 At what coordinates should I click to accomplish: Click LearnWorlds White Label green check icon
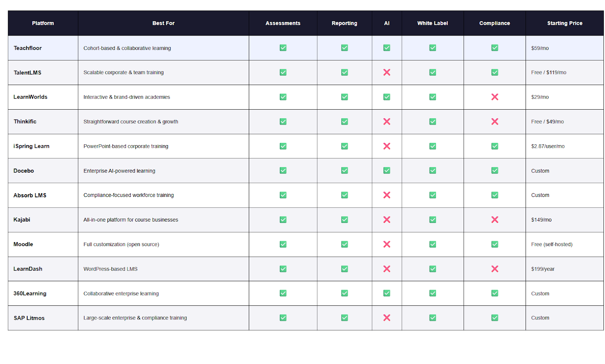click(433, 97)
